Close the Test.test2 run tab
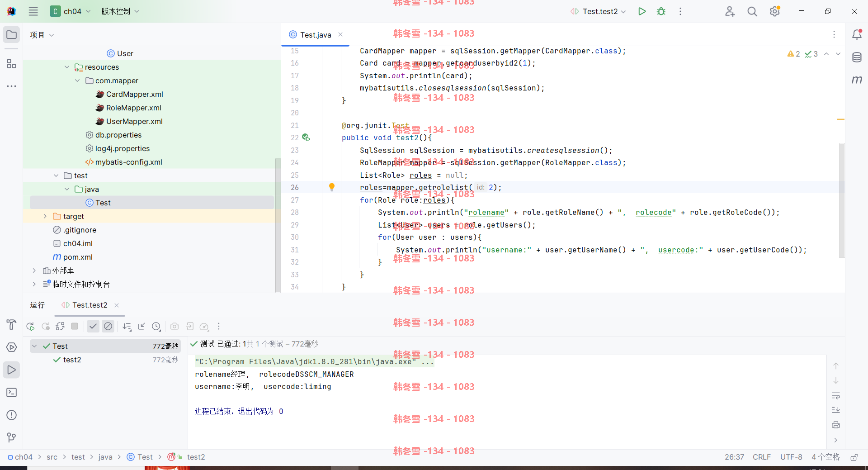The height and width of the screenshot is (470, 868). point(117,305)
